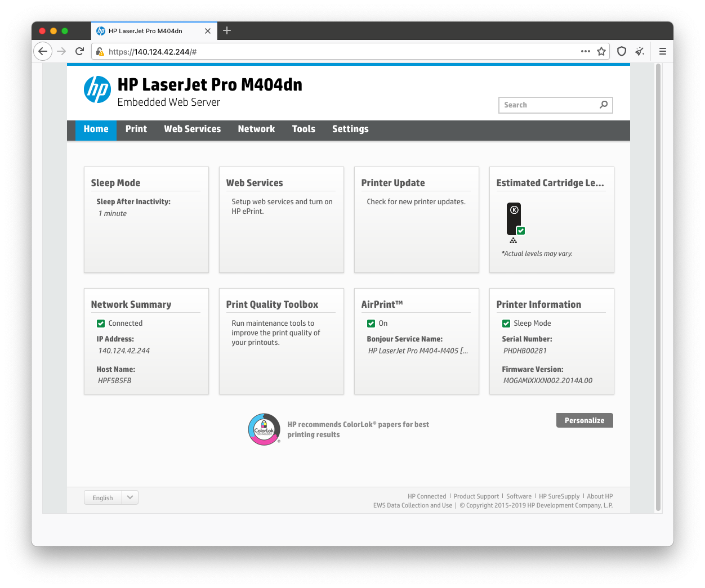Click the '1 minute' sleep inactivity value
Screen dimensions: 705x588
[x=113, y=214]
